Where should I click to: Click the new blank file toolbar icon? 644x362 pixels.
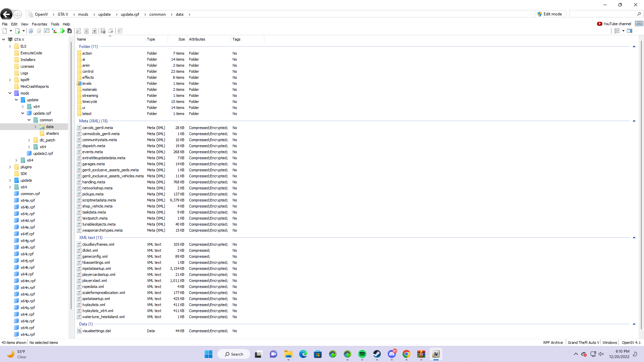click(5, 31)
